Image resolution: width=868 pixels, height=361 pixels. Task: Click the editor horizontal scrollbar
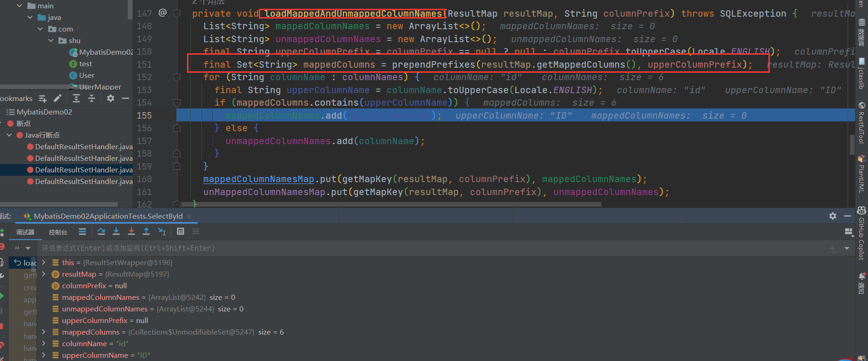point(391,204)
